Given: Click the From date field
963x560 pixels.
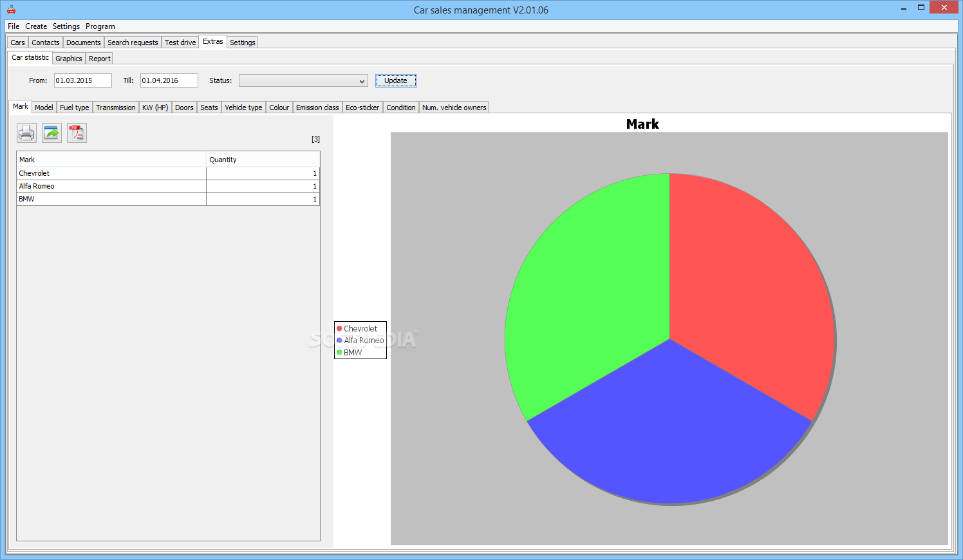Looking at the screenshot, I should click(x=83, y=80).
